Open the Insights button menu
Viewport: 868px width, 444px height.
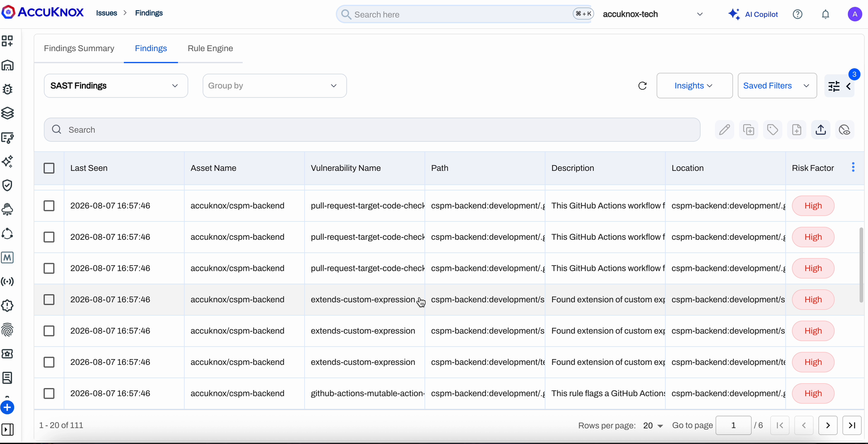pyautogui.click(x=694, y=86)
